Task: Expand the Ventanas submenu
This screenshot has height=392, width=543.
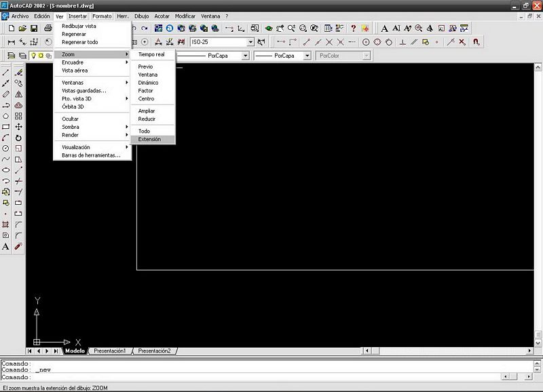Action: point(92,83)
